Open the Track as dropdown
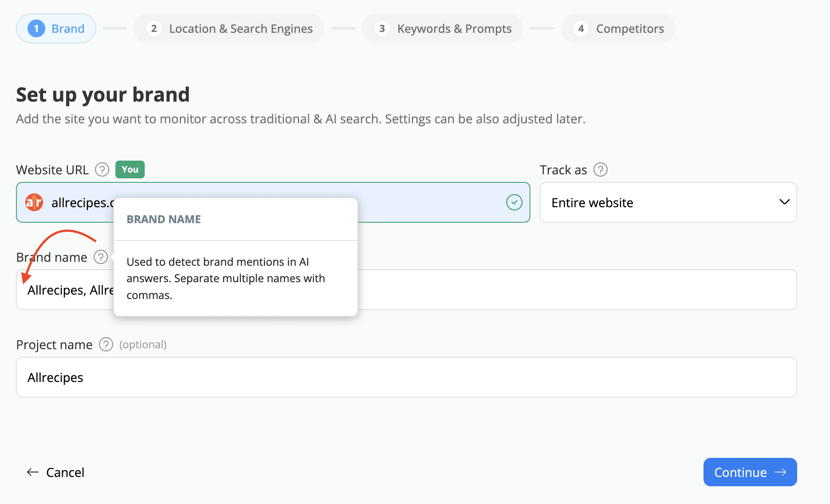This screenshot has width=830, height=504. [668, 202]
